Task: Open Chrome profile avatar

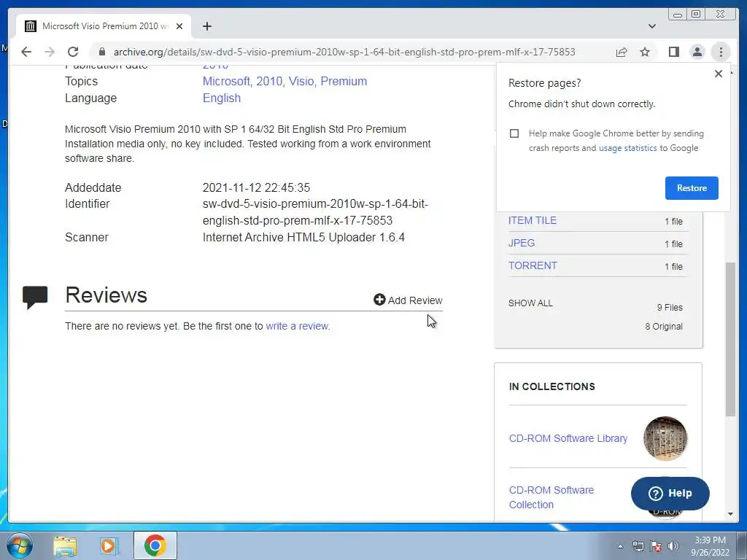Action: (697, 52)
